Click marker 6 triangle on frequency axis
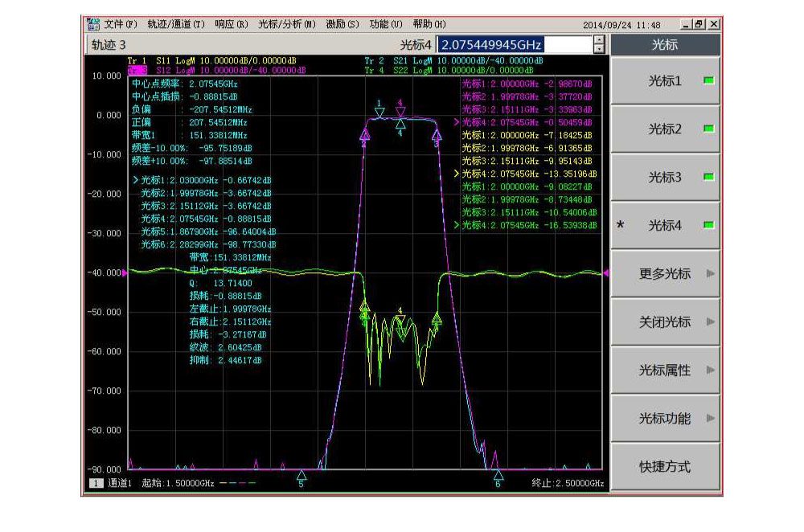Screen dimensions: 804x532 498,476
